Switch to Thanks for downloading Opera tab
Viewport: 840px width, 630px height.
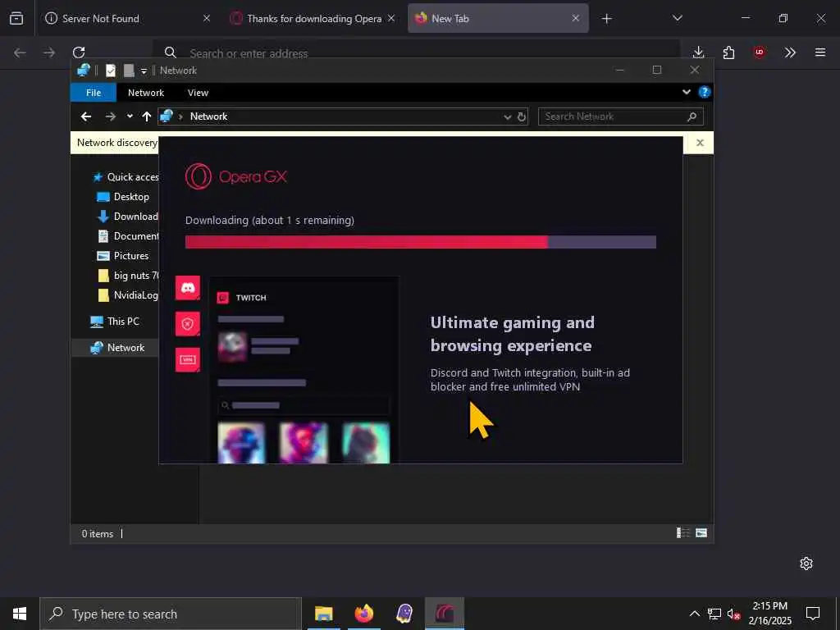coord(313,18)
